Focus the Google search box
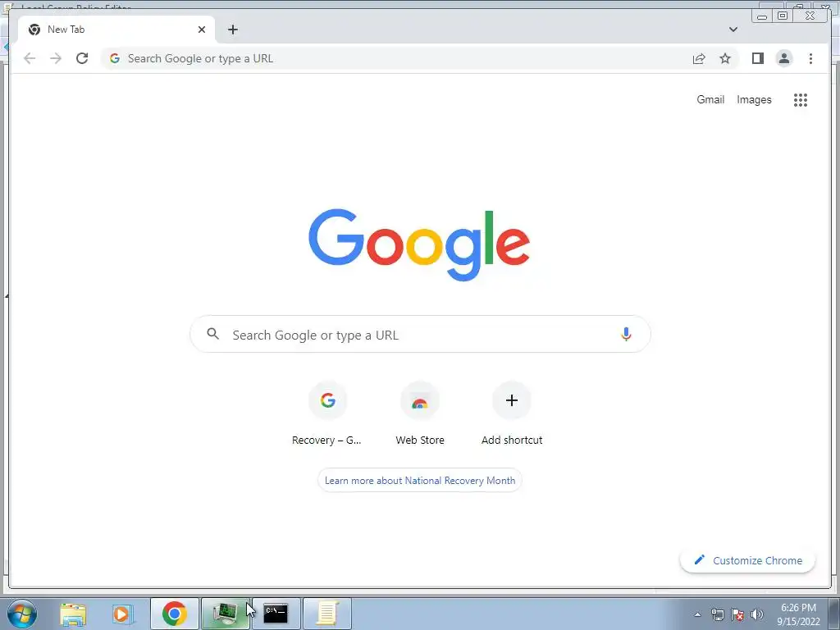The width and height of the screenshot is (840, 630). pos(421,335)
